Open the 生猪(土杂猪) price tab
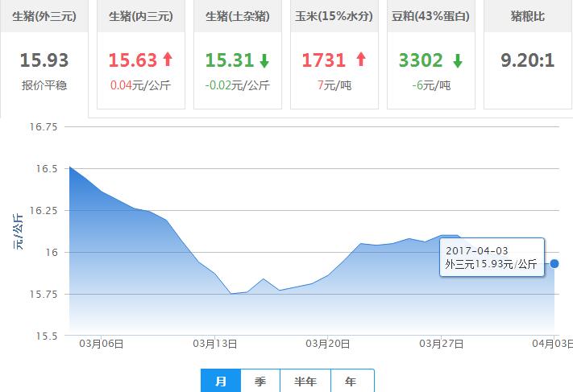Screen dimensions: 573x392 (237, 16)
